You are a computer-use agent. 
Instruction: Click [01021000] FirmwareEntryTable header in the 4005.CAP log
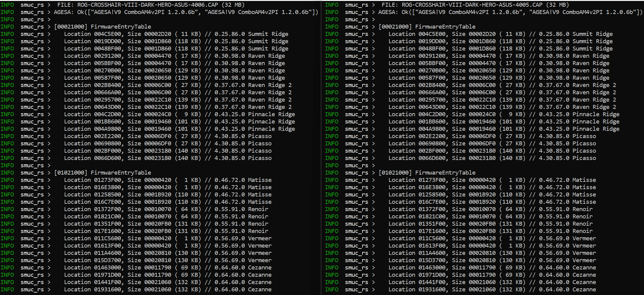tap(427, 173)
